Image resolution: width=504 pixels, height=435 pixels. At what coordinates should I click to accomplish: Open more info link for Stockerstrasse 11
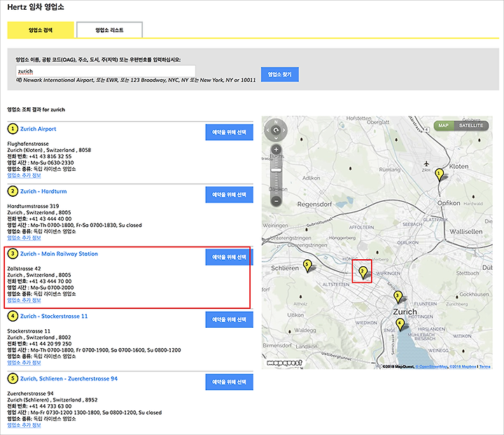(x=24, y=363)
